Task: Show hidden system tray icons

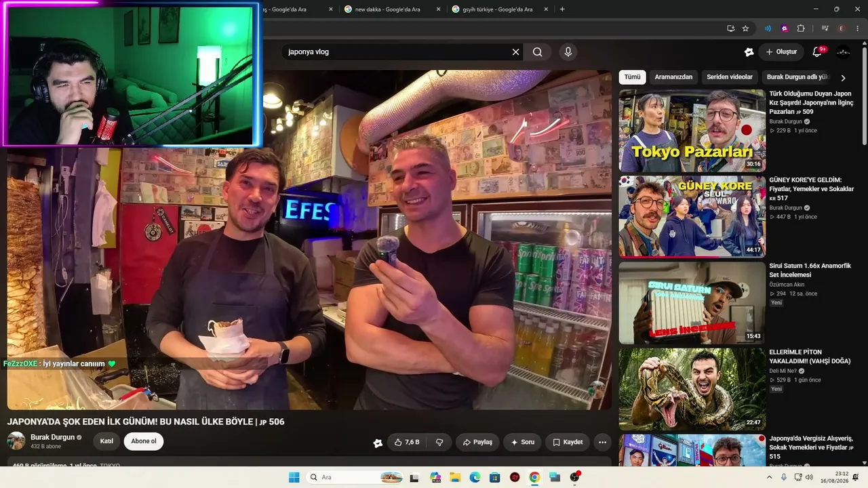Action: [x=769, y=477]
